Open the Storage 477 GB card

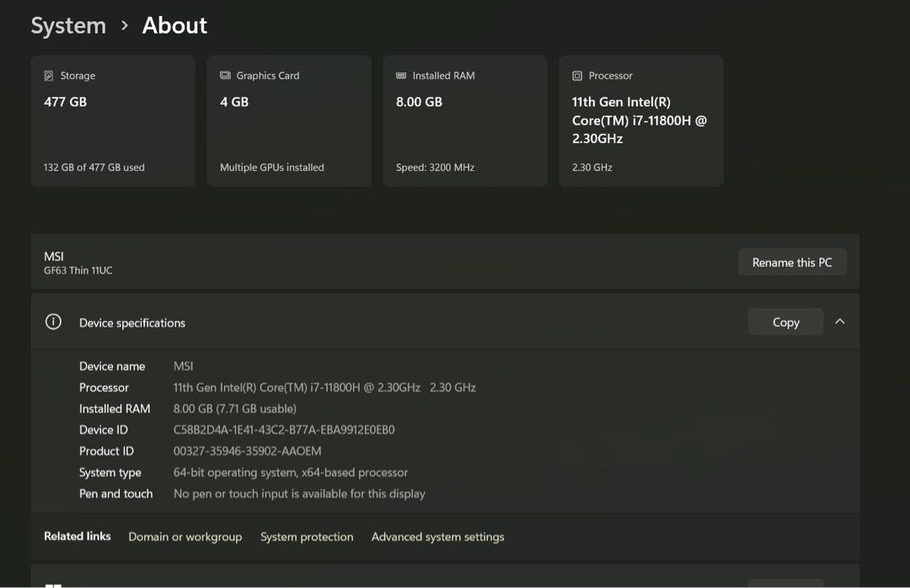tap(113, 121)
